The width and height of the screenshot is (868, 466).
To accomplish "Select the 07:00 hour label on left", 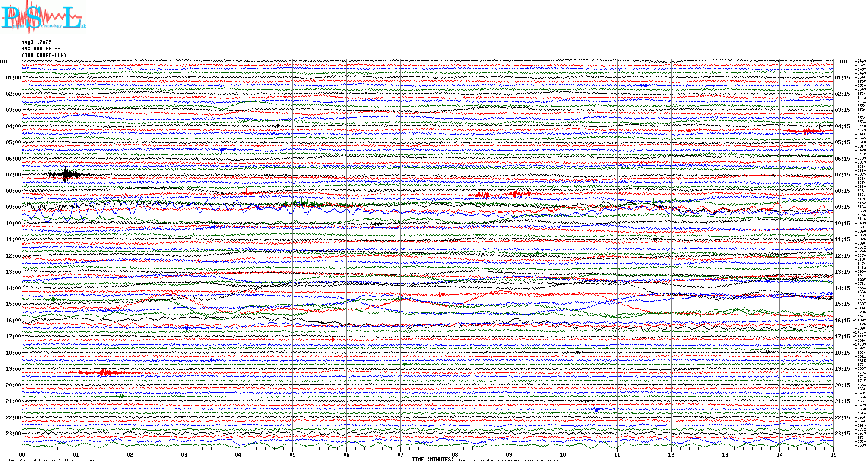I will tap(13, 175).
